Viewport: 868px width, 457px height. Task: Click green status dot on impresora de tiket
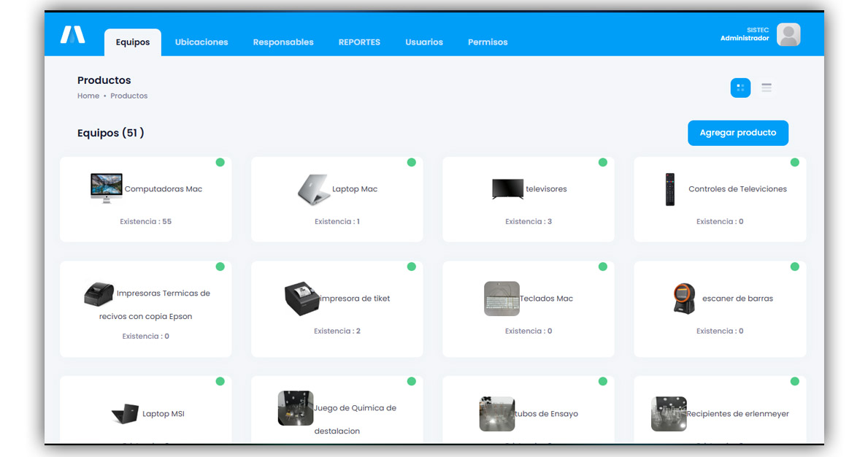(411, 266)
